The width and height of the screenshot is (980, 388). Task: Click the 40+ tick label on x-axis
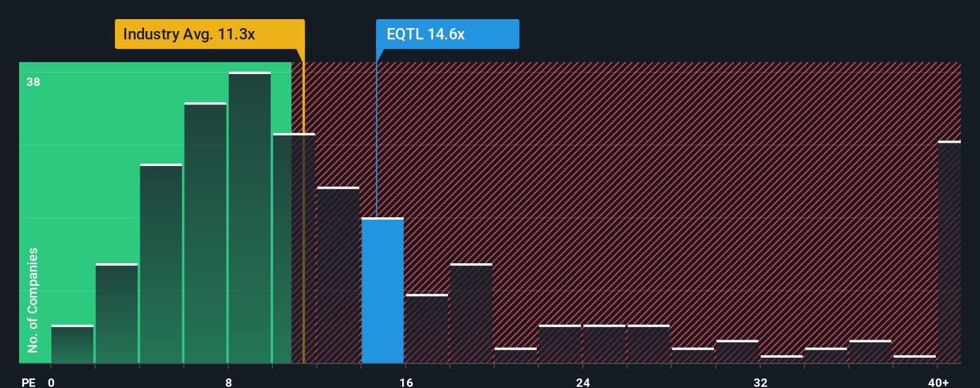[x=938, y=382]
